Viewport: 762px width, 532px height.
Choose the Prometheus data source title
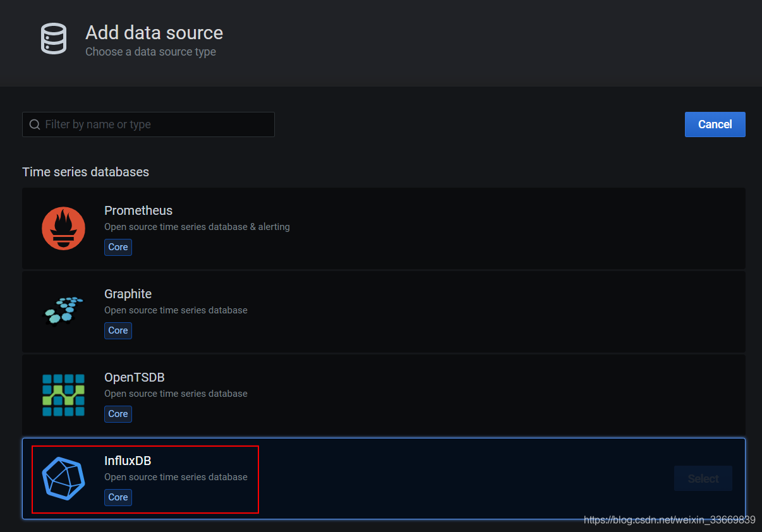pyautogui.click(x=138, y=210)
